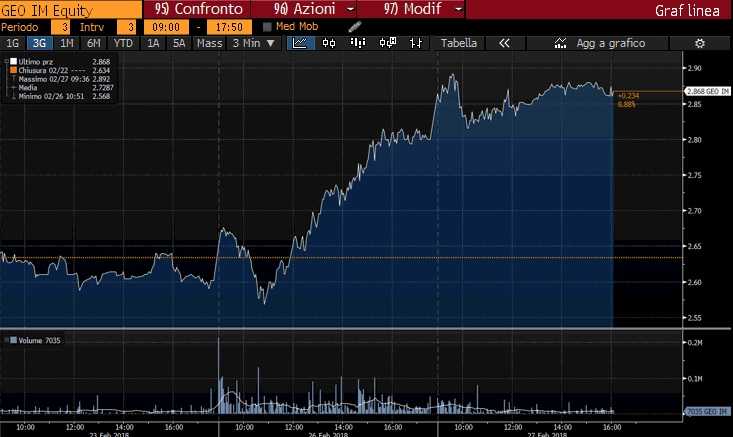733x437 pixels.
Task: Edit the GEO IM Equity security field
Action: pyautogui.click(x=71, y=9)
